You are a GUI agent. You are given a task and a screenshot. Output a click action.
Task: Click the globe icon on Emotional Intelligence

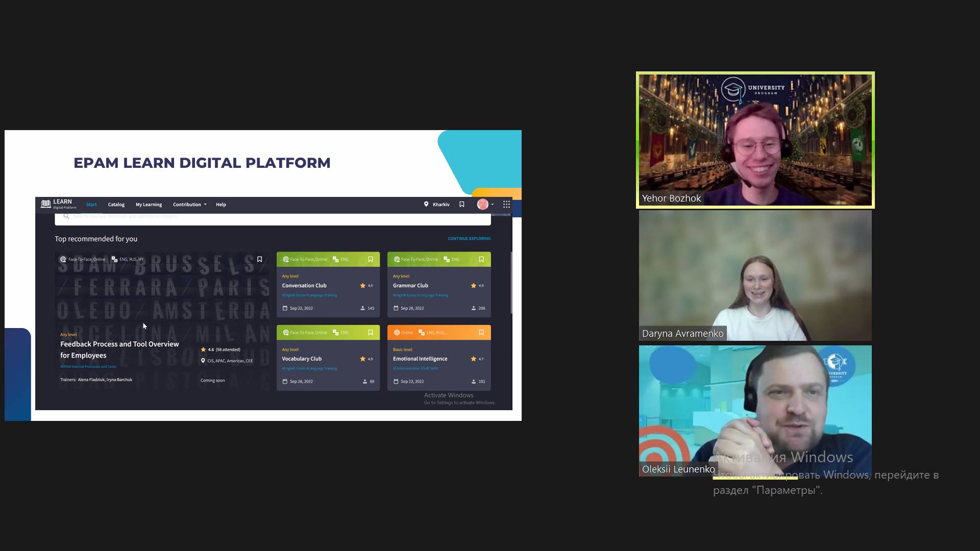coord(397,333)
